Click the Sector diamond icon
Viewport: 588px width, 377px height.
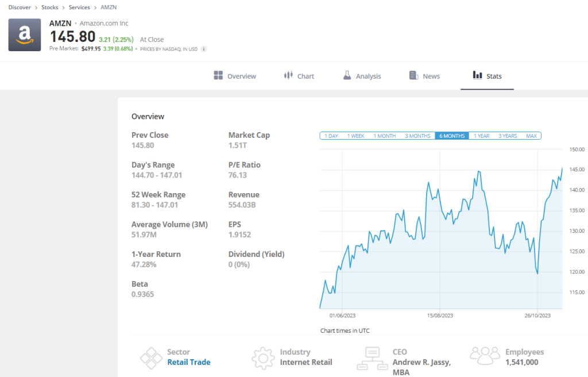pos(151,357)
